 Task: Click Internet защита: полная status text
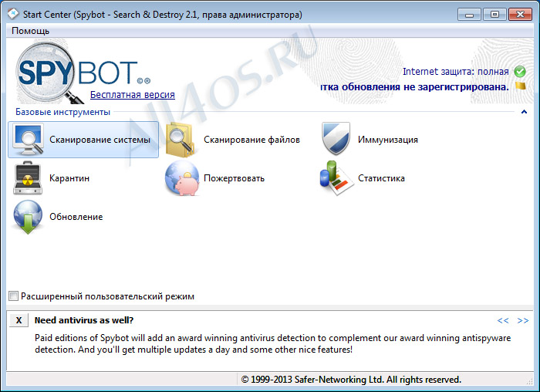[456, 71]
